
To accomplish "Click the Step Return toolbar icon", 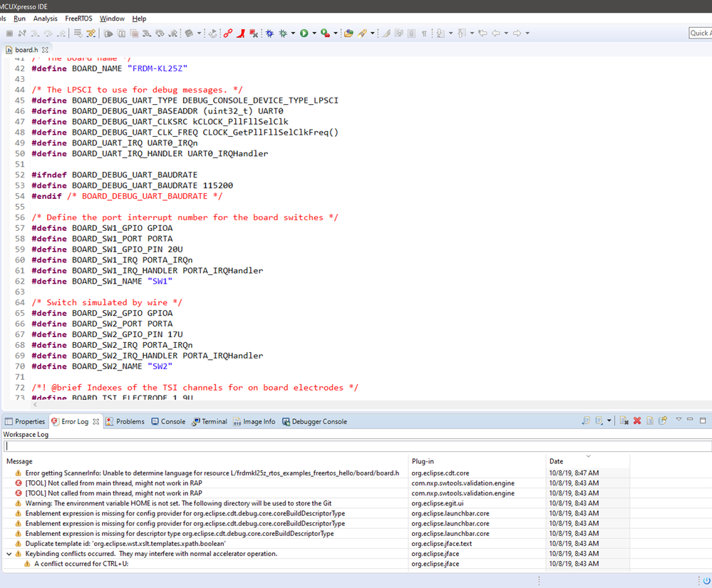I will (61, 33).
